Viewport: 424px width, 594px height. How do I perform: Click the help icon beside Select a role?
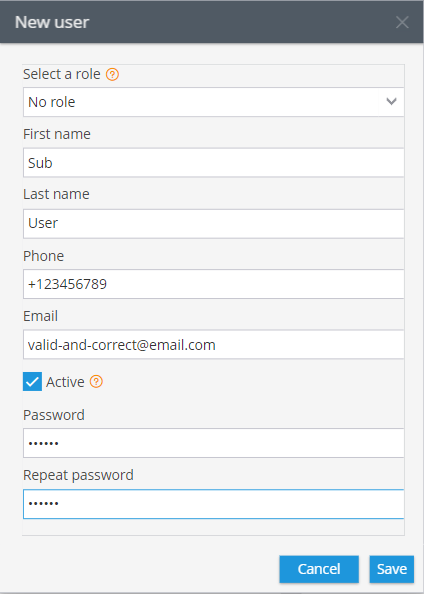click(112, 74)
